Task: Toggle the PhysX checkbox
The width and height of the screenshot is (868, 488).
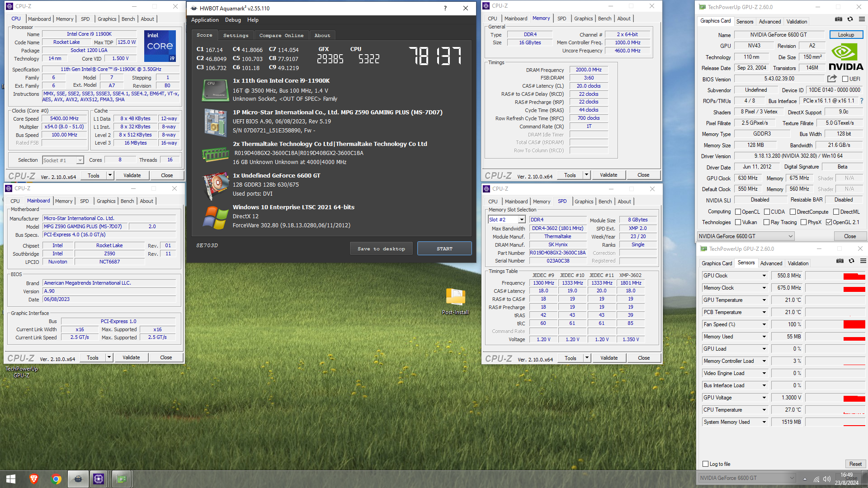Action: pos(803,222)
